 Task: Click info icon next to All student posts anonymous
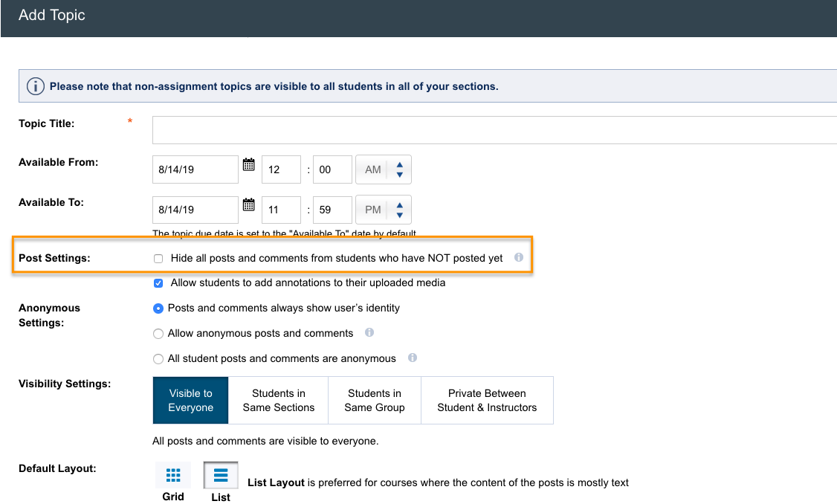coord(413,358)
